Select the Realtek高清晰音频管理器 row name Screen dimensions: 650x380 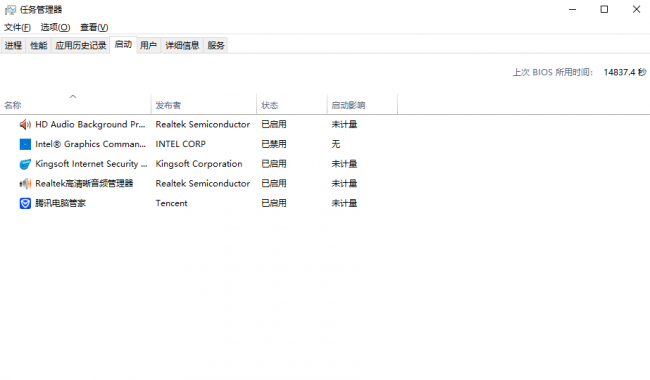click(84, 184)
